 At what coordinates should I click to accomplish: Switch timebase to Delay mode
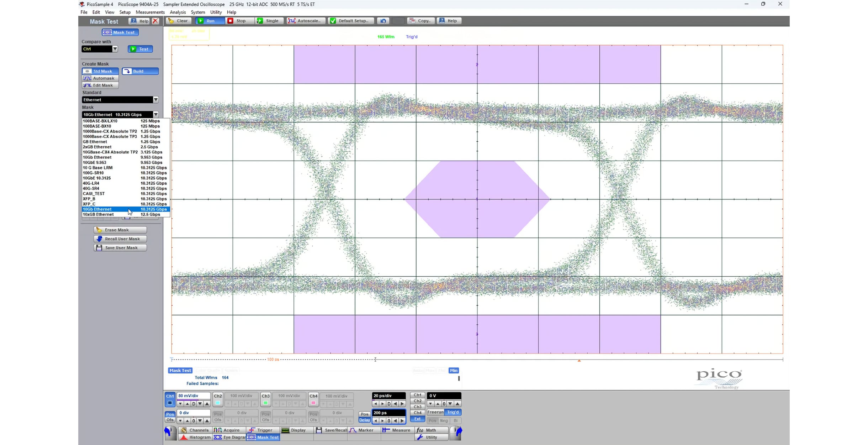pos(364,420)
